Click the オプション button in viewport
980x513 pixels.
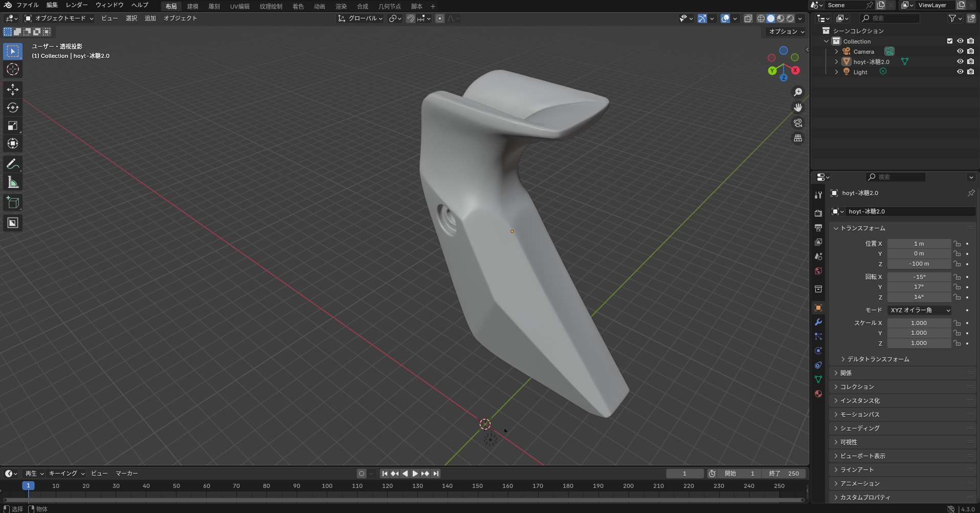(x=787, y=31)
